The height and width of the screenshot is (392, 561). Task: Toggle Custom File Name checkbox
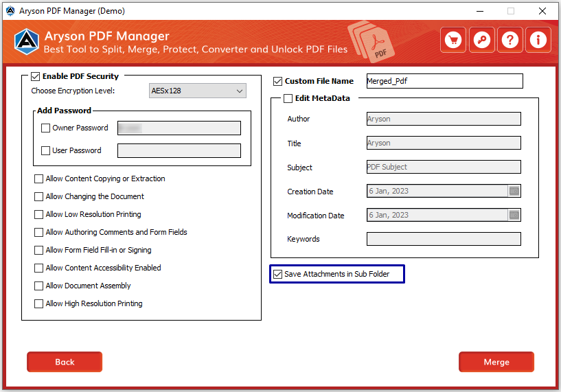tap(277, 82)
